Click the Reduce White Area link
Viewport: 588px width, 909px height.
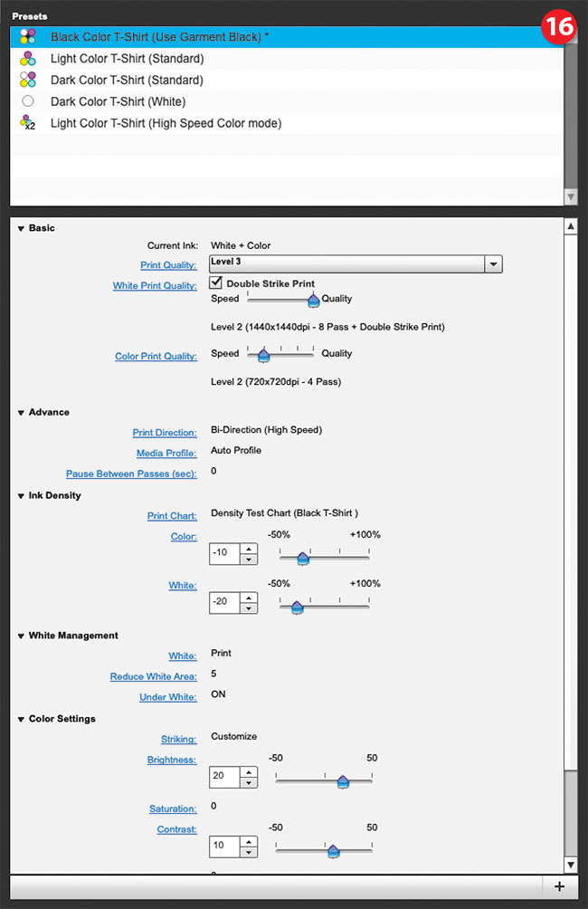pos(153,676)
